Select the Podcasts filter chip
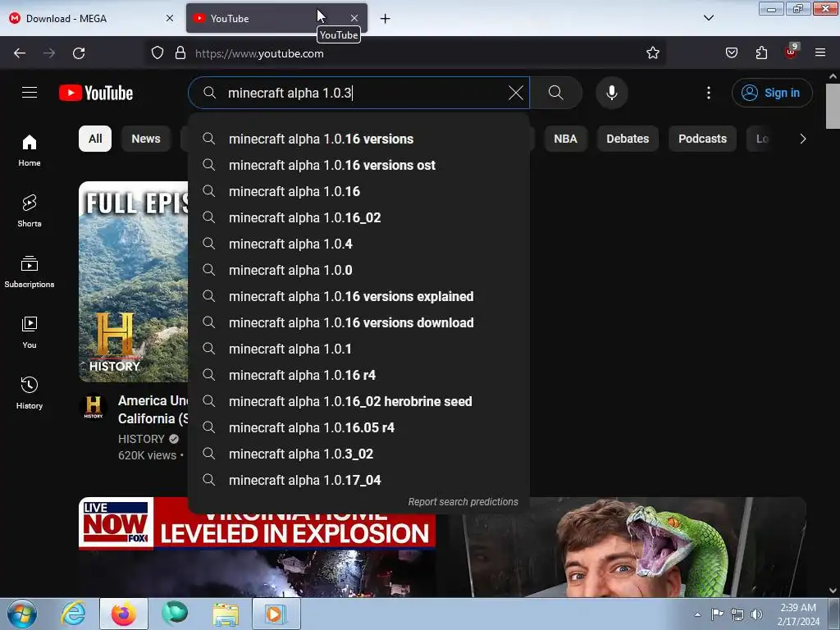The height and width of the screenshot is (630, 840). pyautogui.click(x=702, y=139)
